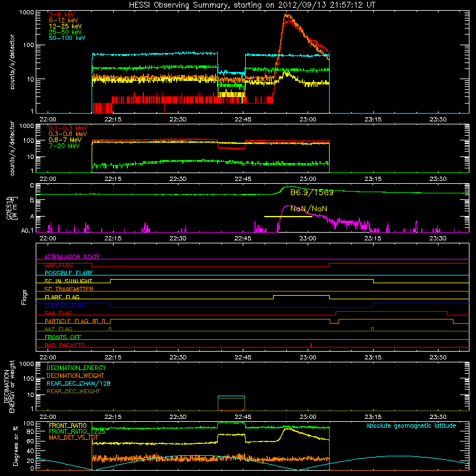Image resolution: width=476 pixels, height=476 pixels.
Task: Pick the FRONTS_OFF flag label
Action: (63, 337)
